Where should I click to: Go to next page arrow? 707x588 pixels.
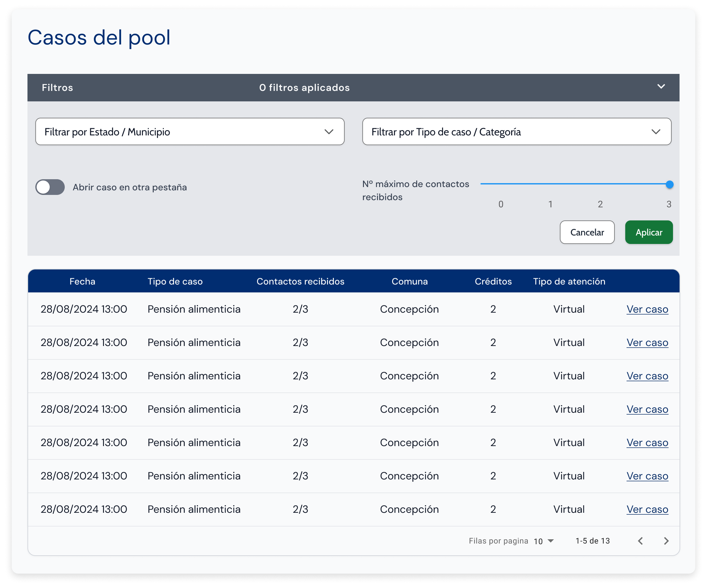[x=666, y=541]
